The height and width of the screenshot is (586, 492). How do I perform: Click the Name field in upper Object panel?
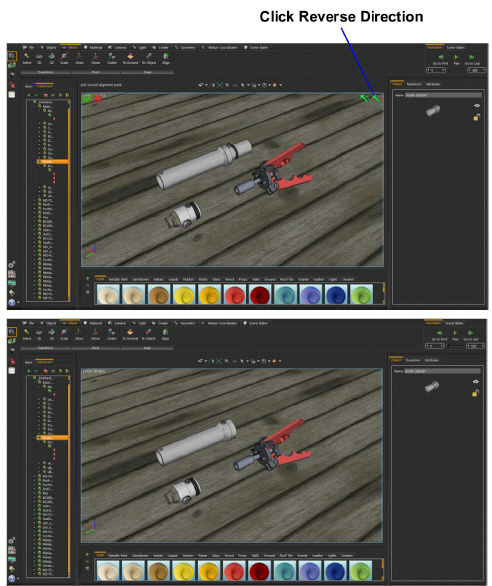click(x=444, y=95)
